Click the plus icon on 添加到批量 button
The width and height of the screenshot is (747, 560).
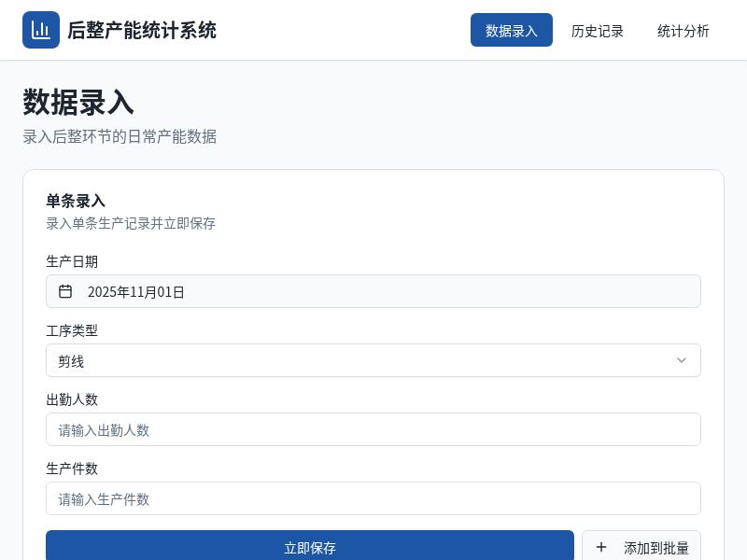pos(601,548)
